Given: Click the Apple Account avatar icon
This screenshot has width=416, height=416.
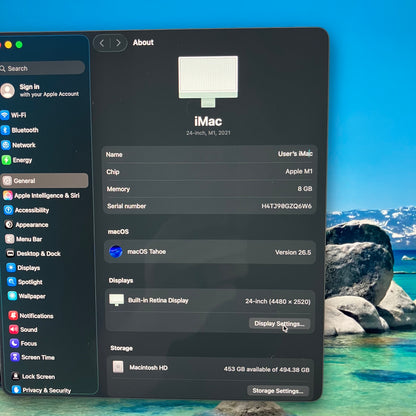Looking at the screenshot, I should click(7, 90).
